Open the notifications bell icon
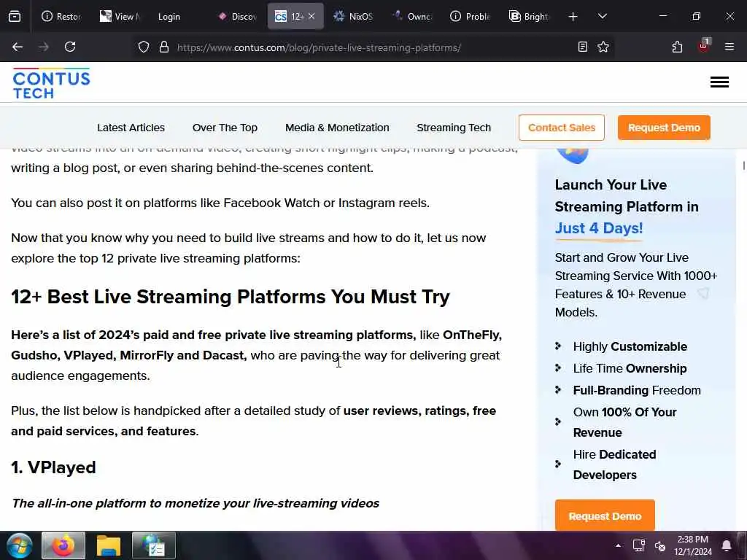The width and height of the screenshot is (747, 560). pos(727,545)
